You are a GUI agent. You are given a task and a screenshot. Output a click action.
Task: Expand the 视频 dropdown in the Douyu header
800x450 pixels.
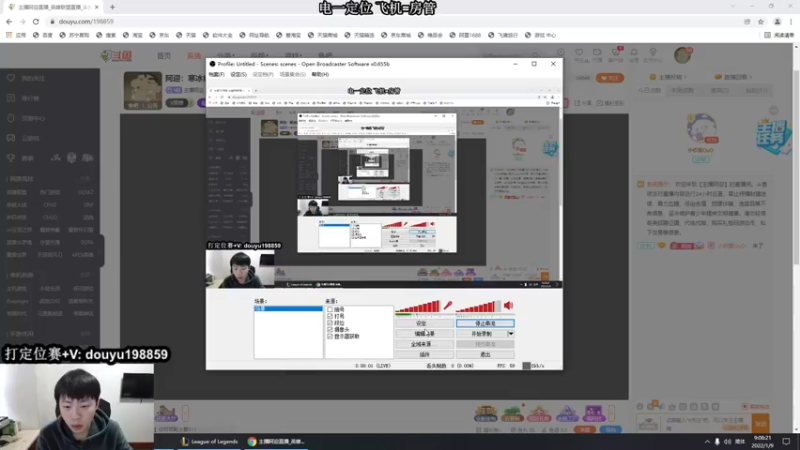[x=259, y=55]
